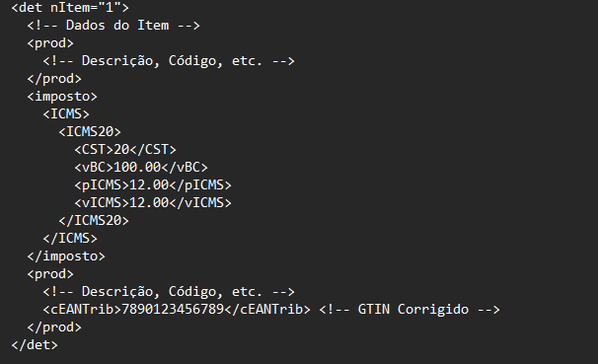
Task: Click the cEANTrib number 7890123456789
Action: click(173, 309)
